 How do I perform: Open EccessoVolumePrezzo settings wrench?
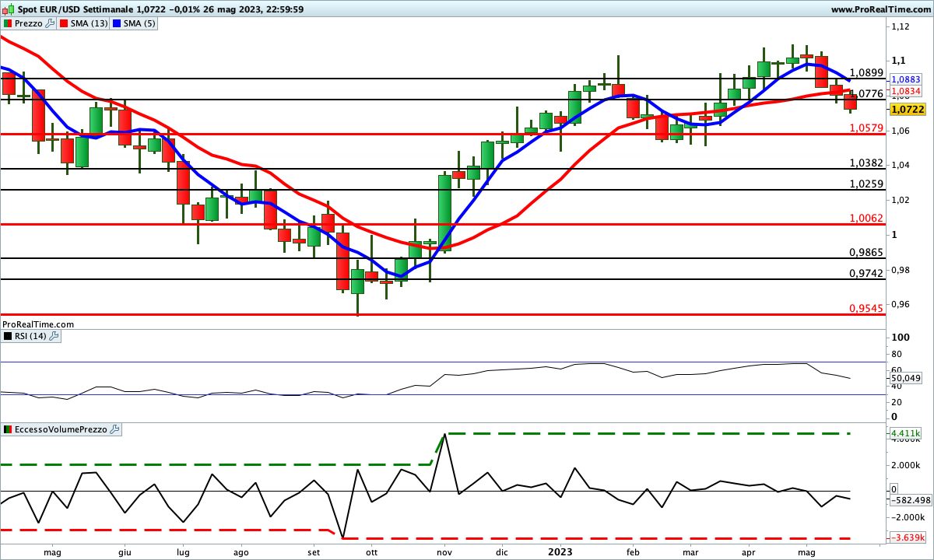115,429
